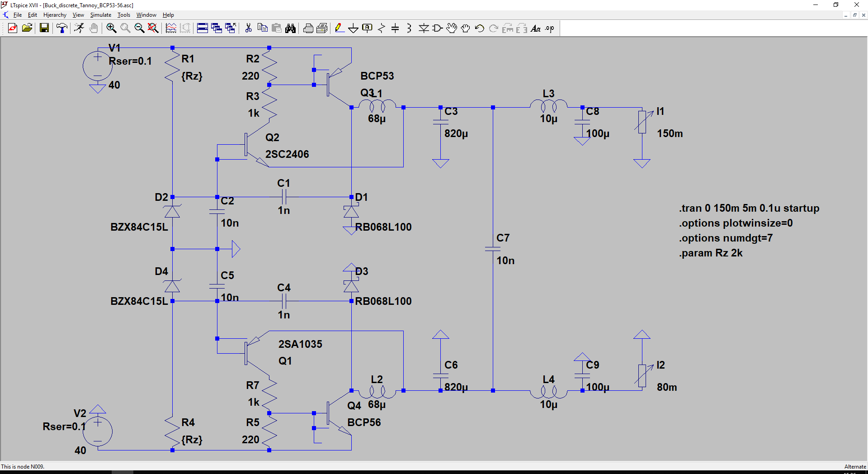This screenshot has width=868, height=474.
Task: Click the '.tran 0 150m 5m 0.1u startup' directive
Action: point(749,208)
